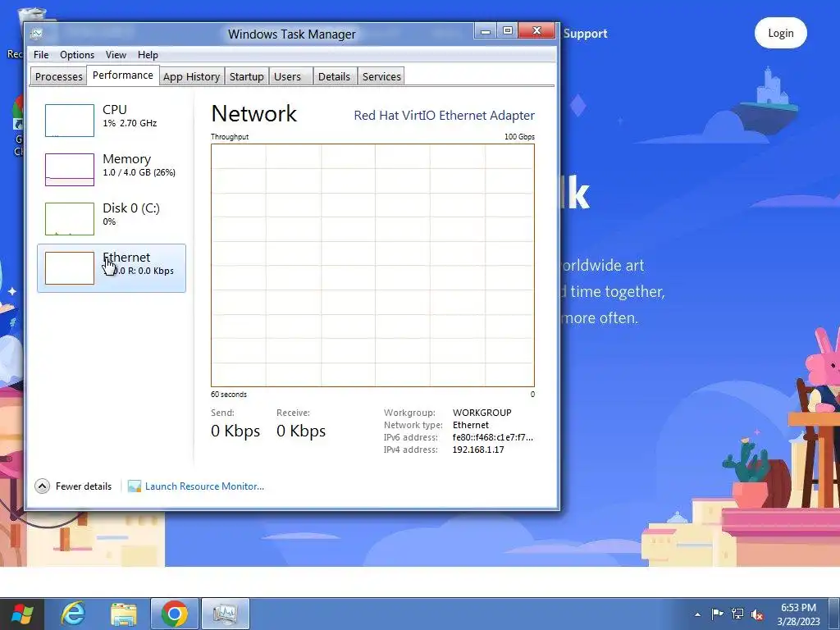Screen dimensions: 840x630
Task: Open Internet Explorer from the taskbar
Action: 73,614
